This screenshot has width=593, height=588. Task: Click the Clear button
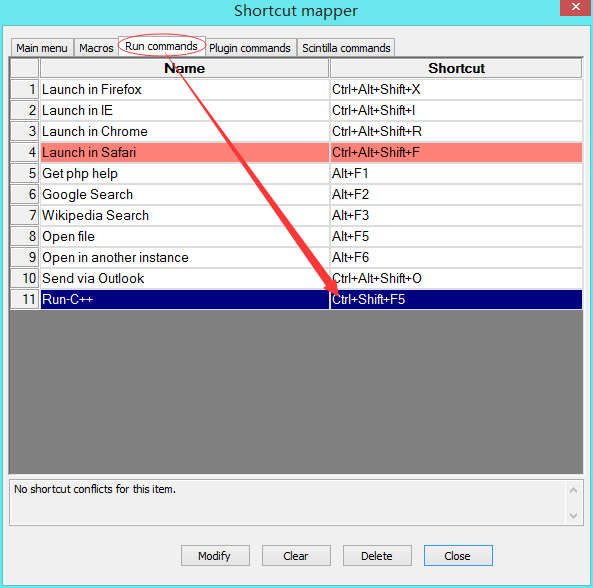(x=296, y=555)
